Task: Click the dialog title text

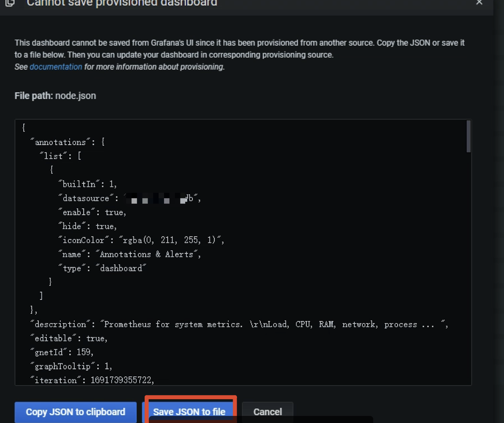Action: click(x=122, y=3)
